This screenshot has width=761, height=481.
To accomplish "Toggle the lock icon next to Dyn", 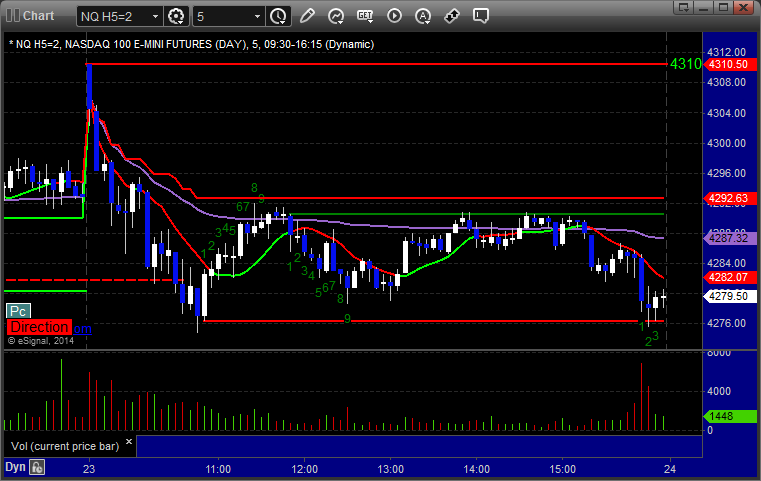I will 37,467.
